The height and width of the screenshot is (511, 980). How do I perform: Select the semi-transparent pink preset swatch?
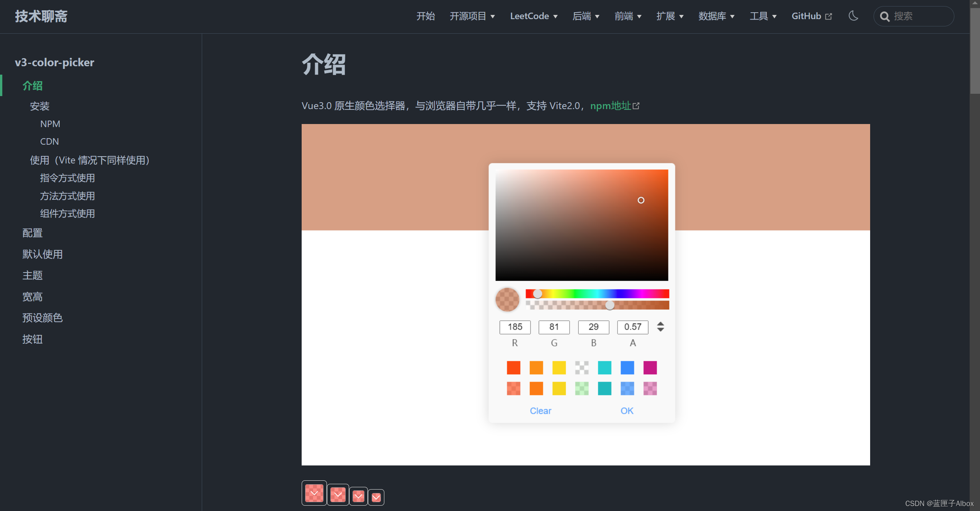pos(650,388)
